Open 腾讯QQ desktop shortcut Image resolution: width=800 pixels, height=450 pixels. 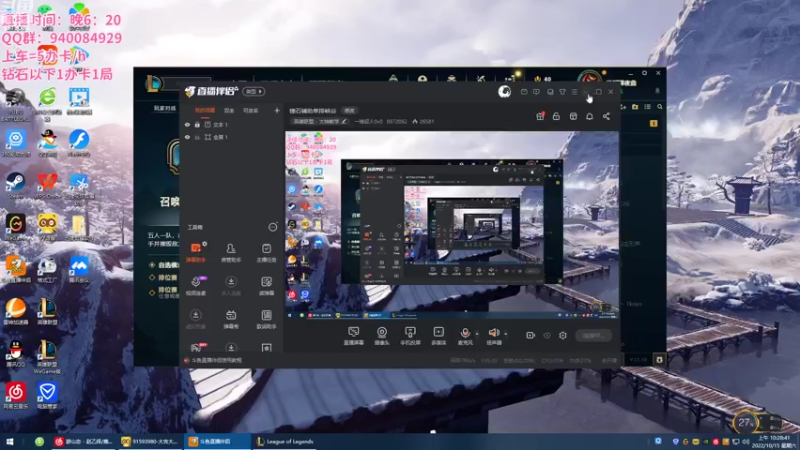coord(15,354)
